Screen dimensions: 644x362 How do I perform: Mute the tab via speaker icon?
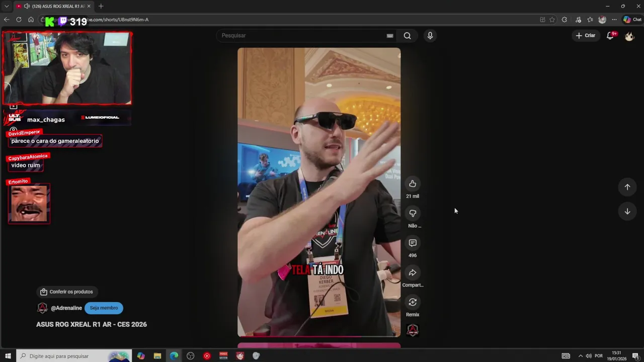click(x=27, y=6)
